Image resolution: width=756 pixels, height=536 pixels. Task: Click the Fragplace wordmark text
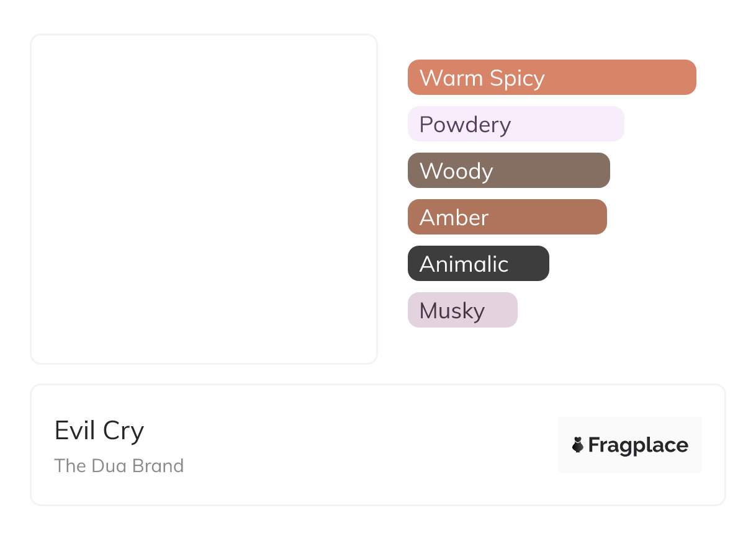638,445
